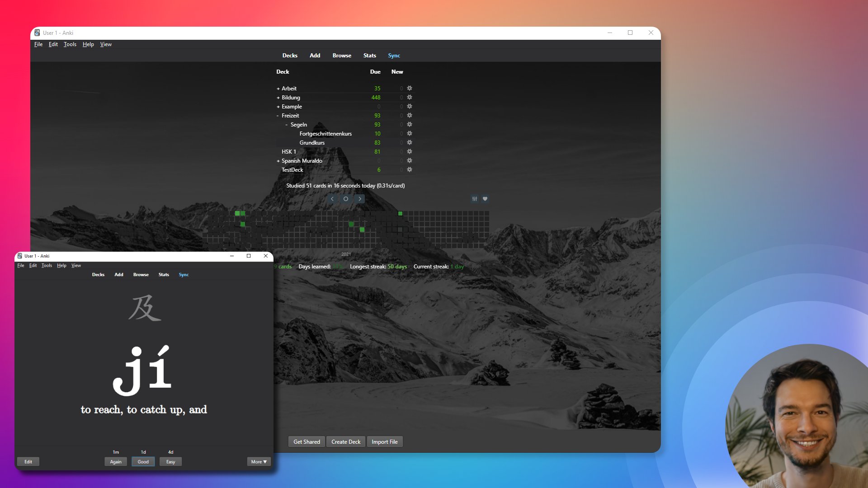Click the Stats icon in Anki toolbar
This screenshot has height=488, width=868.
pos(370,55)
